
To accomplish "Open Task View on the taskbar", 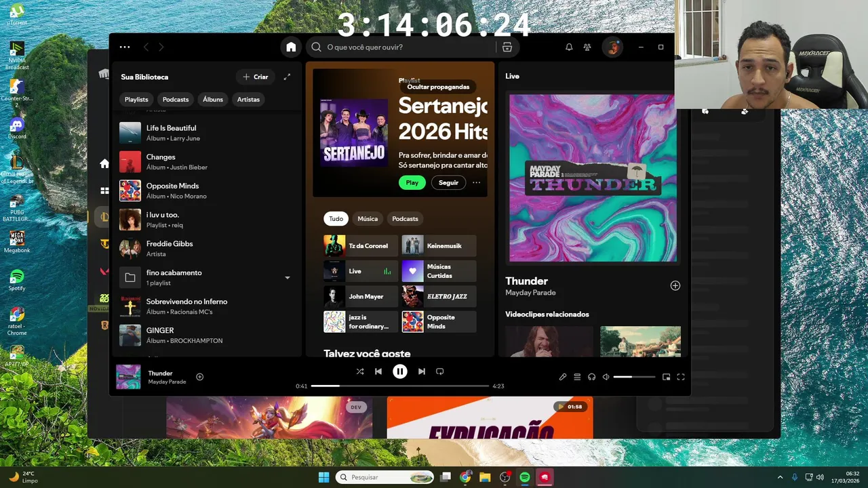I will [x=446, y=477].
